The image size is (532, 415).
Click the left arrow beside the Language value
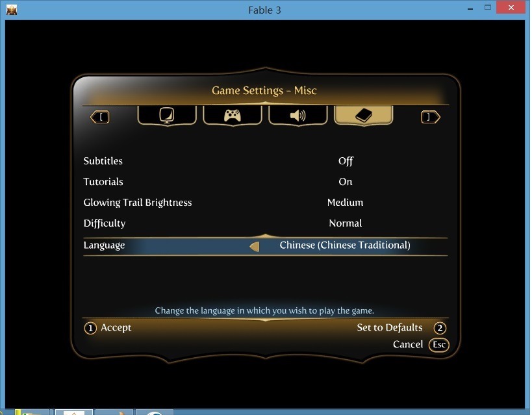coord(255,246)
